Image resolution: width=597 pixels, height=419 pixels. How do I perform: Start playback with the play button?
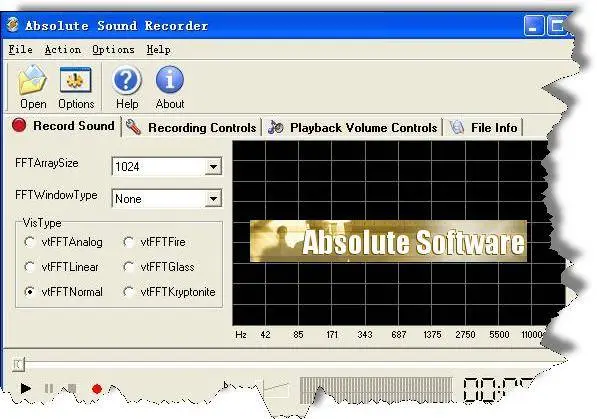click(x=26, y=389)
